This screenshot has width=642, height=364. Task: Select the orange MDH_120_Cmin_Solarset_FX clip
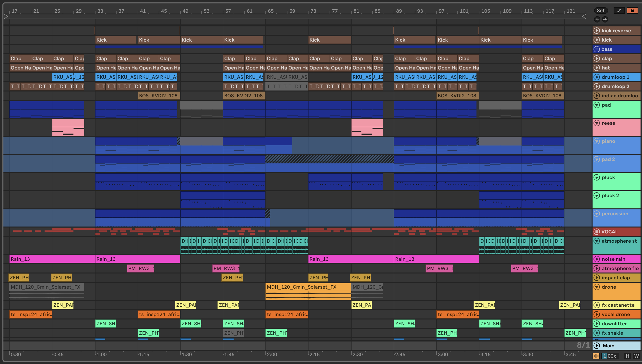pyautogui.click(x=308, y=291)
